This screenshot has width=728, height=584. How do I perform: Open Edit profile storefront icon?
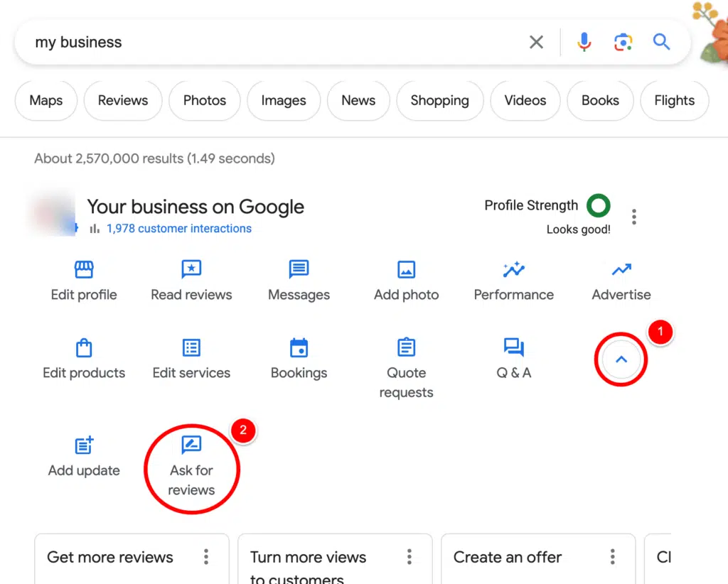point(84,269)
